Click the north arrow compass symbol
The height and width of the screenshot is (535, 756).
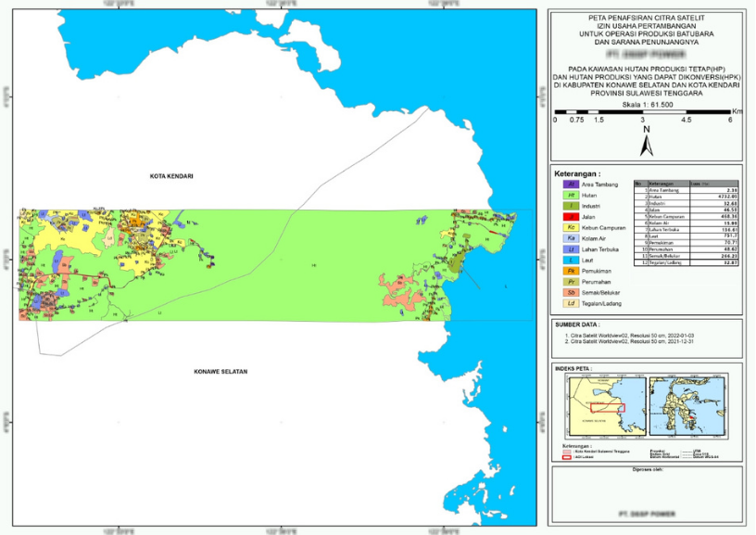[646, 142]
